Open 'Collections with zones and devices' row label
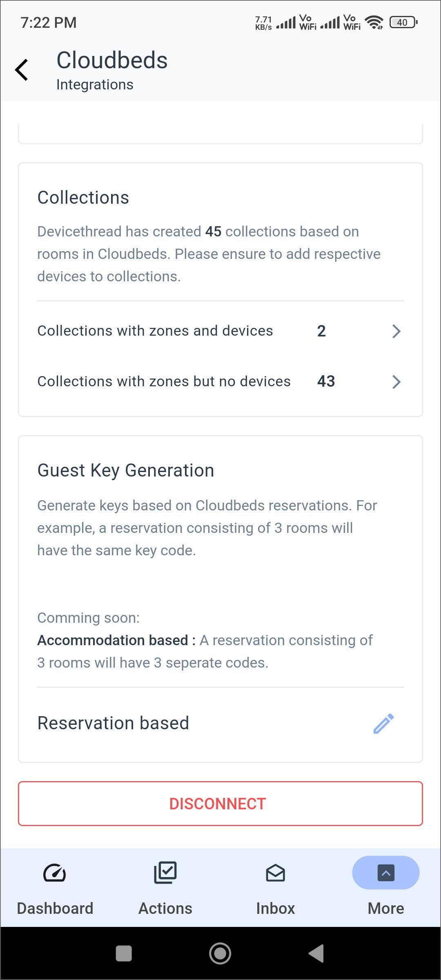The image size is (441, 980). [x=155, y=331]
